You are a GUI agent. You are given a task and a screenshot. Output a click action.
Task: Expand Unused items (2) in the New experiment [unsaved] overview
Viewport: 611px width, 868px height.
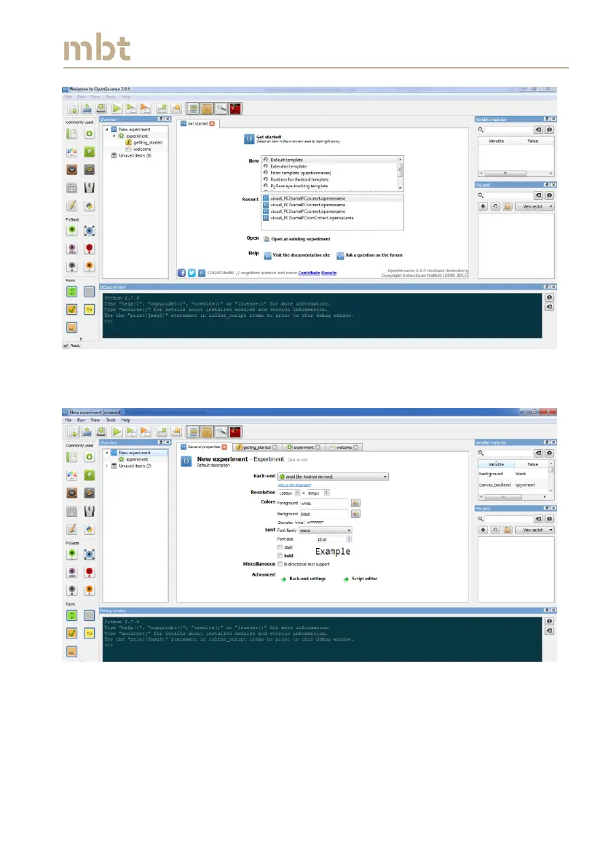(x=107, y=466)
